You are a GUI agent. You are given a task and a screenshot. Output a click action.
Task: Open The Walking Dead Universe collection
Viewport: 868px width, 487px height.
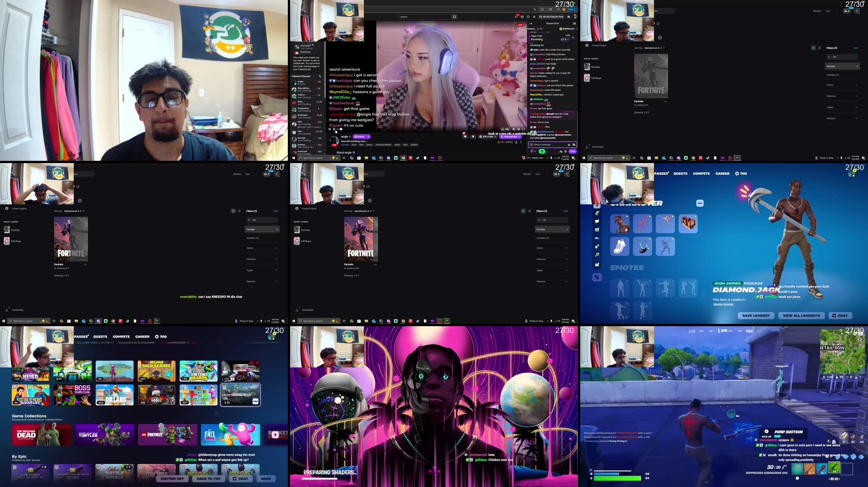click(x=42, y=434)
